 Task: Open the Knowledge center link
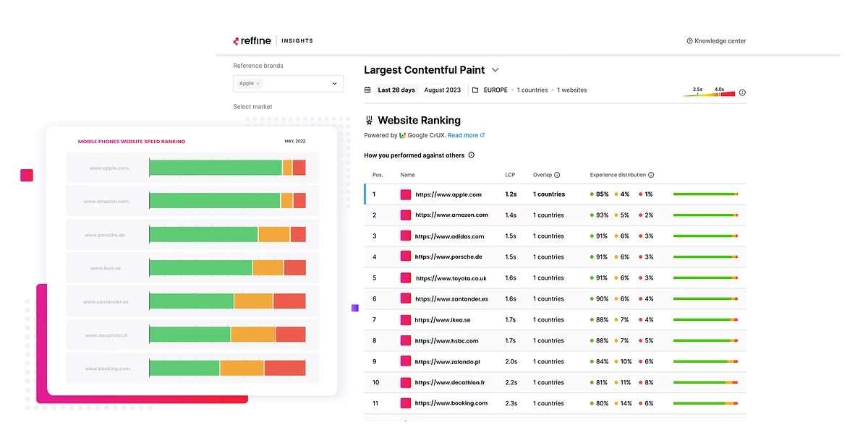tap(716, 41)
